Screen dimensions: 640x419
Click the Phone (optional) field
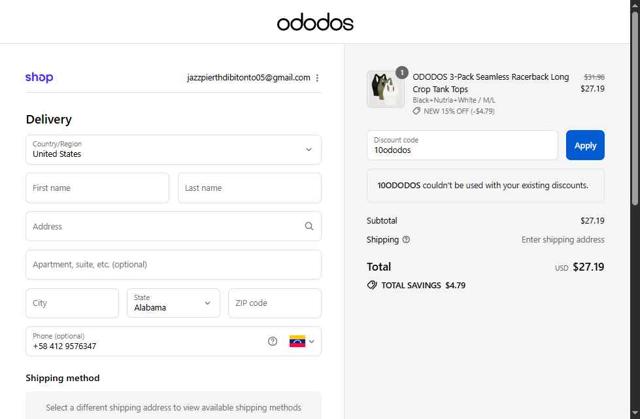pyautogui.click(x=173, y=341)
